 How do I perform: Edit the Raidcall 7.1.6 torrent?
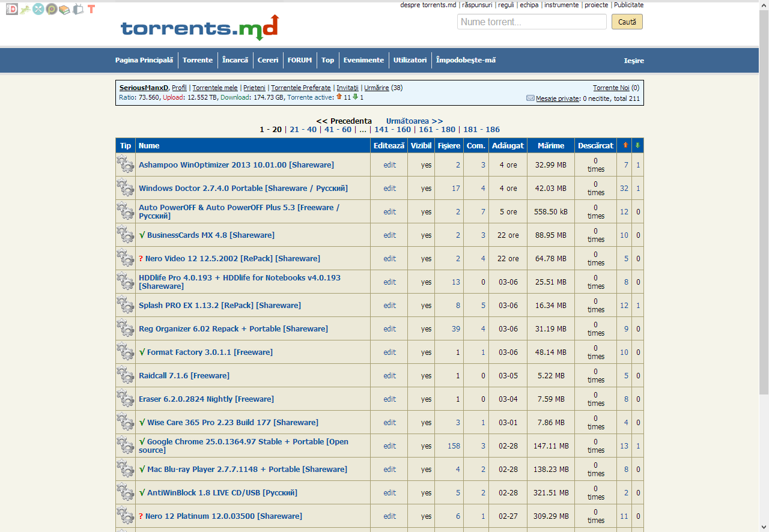tap(390, 375)
